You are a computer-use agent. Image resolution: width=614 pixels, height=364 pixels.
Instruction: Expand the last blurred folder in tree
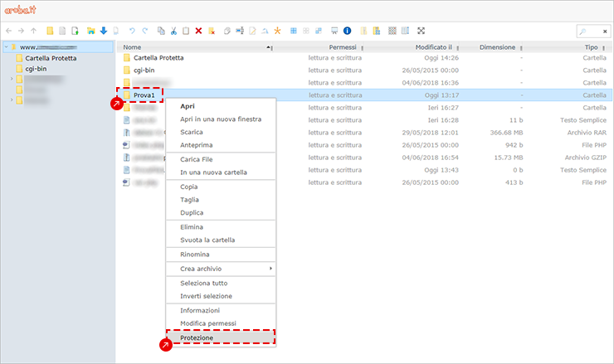pyautogui.click(x=12, y=100)
